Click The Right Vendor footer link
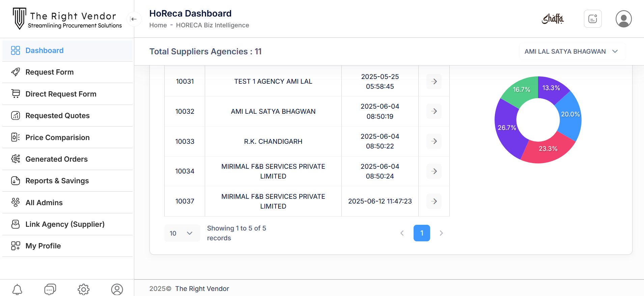Screen dimensions: 644x296 pyautogui.click(x=202, y=289)
